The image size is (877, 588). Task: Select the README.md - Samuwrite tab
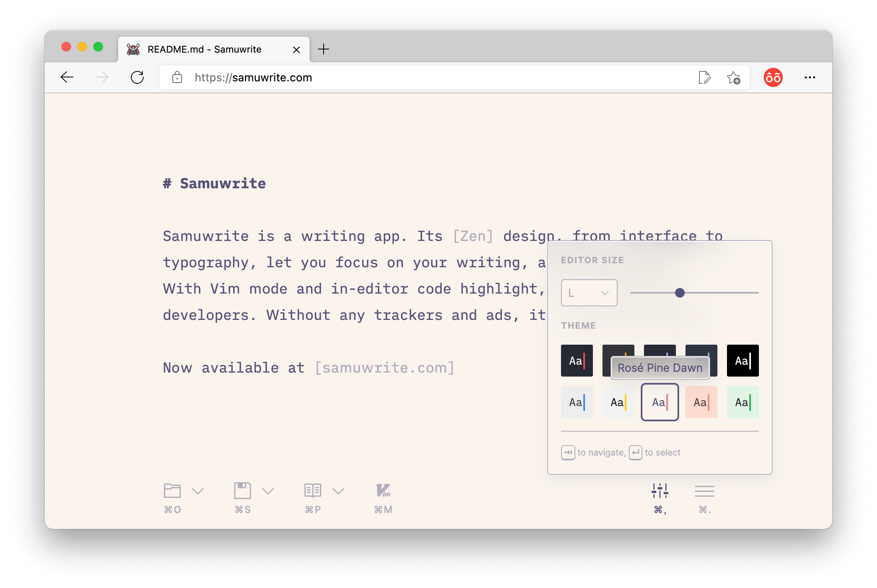(204, 49)
